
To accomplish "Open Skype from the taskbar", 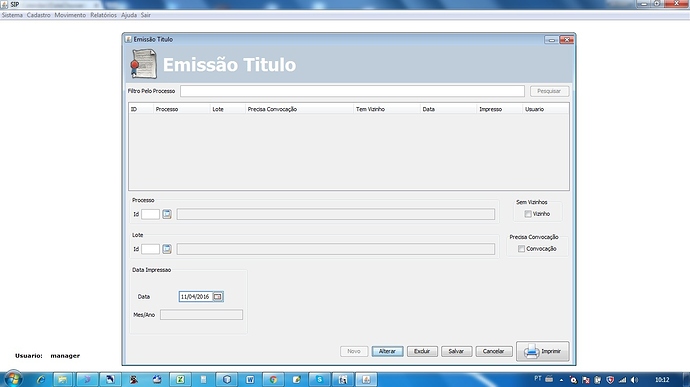I will (x=320, y=380).
